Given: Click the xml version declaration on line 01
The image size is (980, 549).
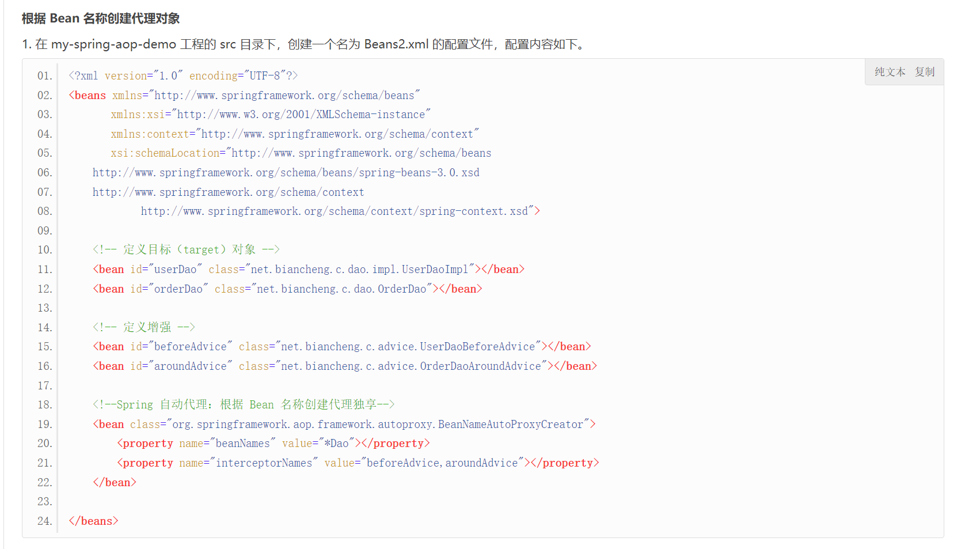Looking at the screenshot, I should click(x=183, y=76).
